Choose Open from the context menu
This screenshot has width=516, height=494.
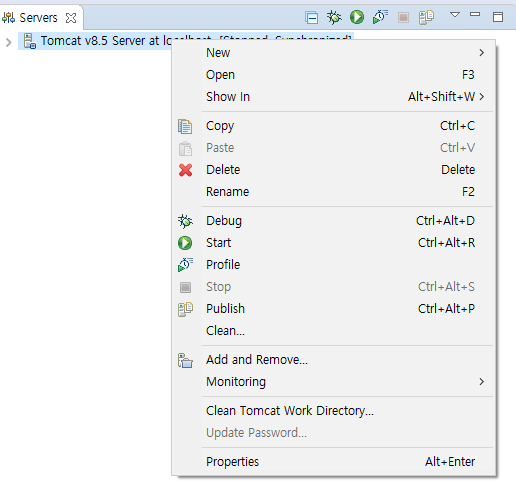point(334,75)
